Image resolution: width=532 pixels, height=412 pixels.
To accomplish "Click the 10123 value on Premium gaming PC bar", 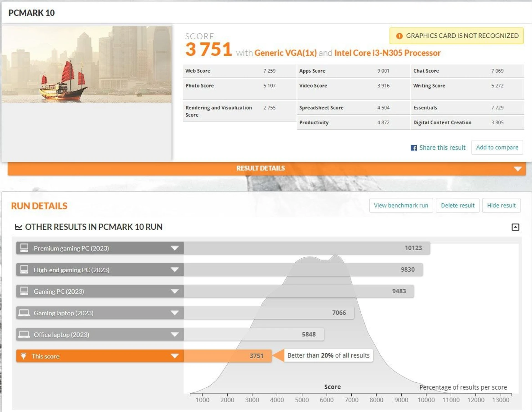I will [x=413, y=248].
